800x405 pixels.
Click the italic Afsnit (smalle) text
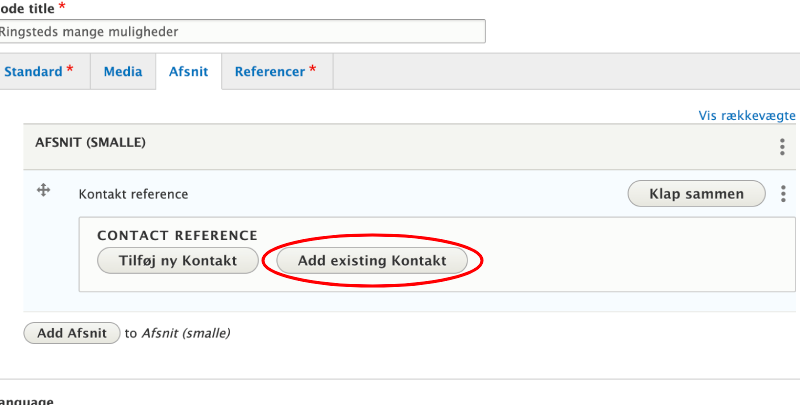click(x=186, y=333)
